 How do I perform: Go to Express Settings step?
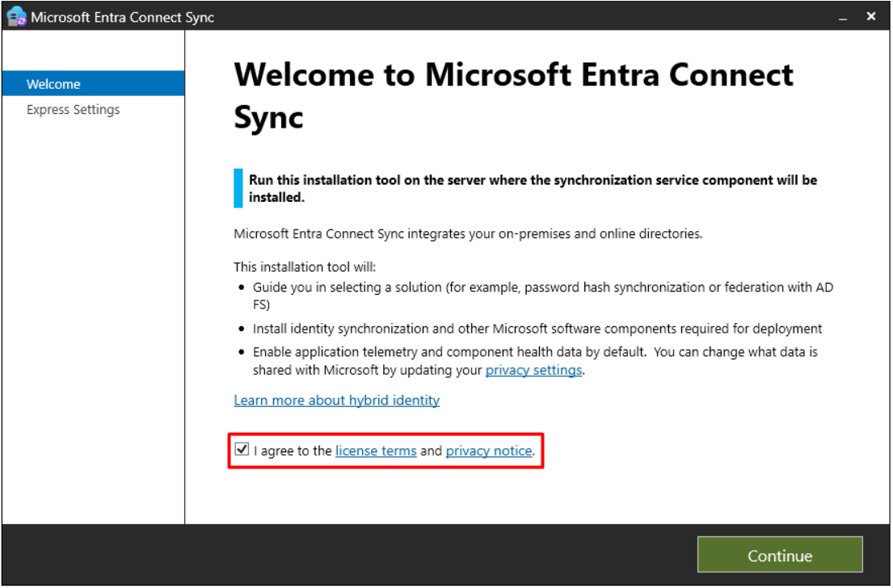click(73, 109)
